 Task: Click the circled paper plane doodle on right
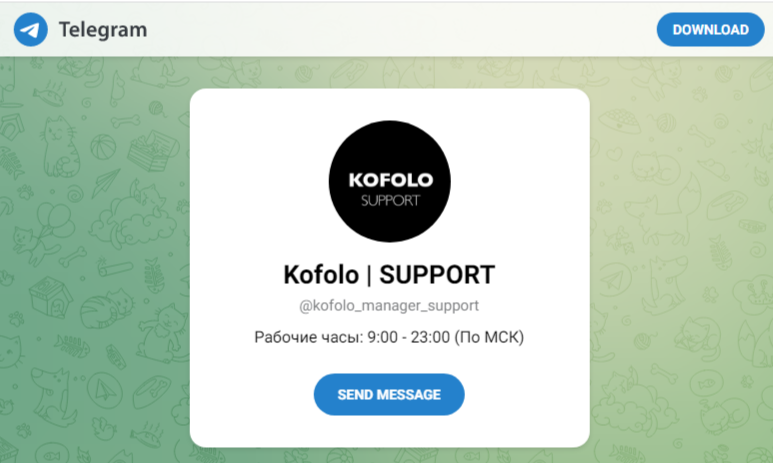click(614, 281)
